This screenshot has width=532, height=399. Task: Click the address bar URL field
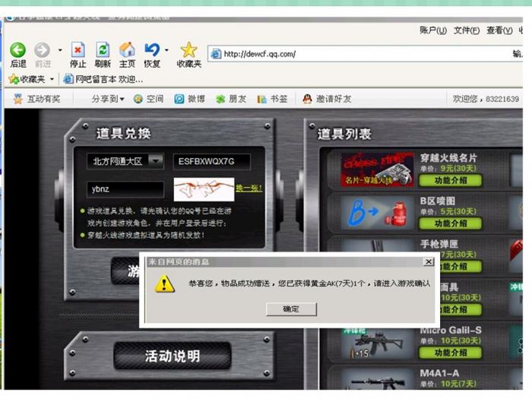365,54
